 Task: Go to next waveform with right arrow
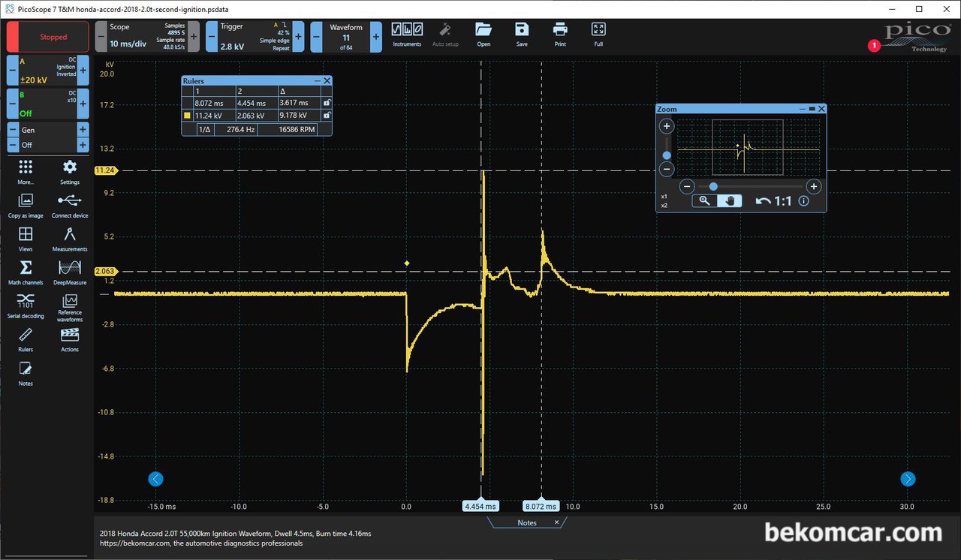click(908, 479)
